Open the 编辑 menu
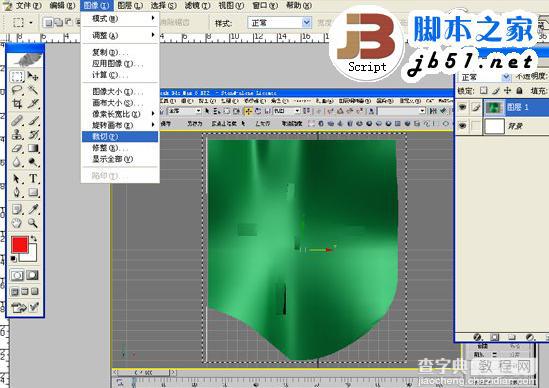 [x=62, y=6]
